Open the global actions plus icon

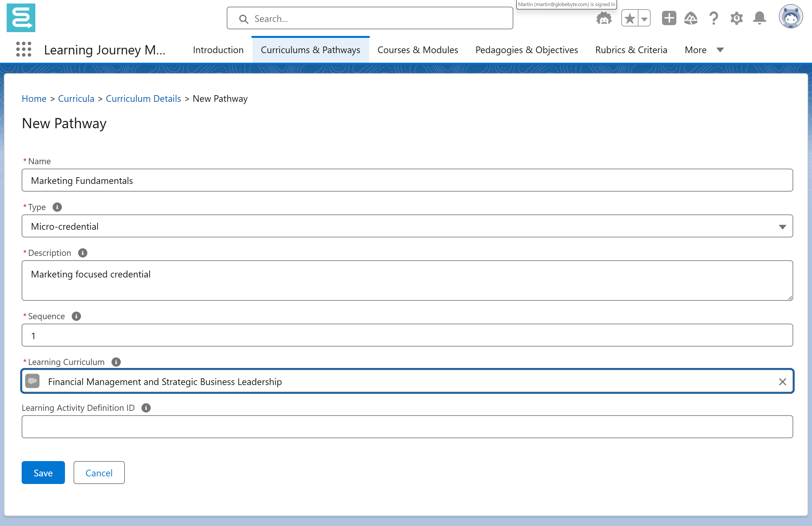point(669,18)
